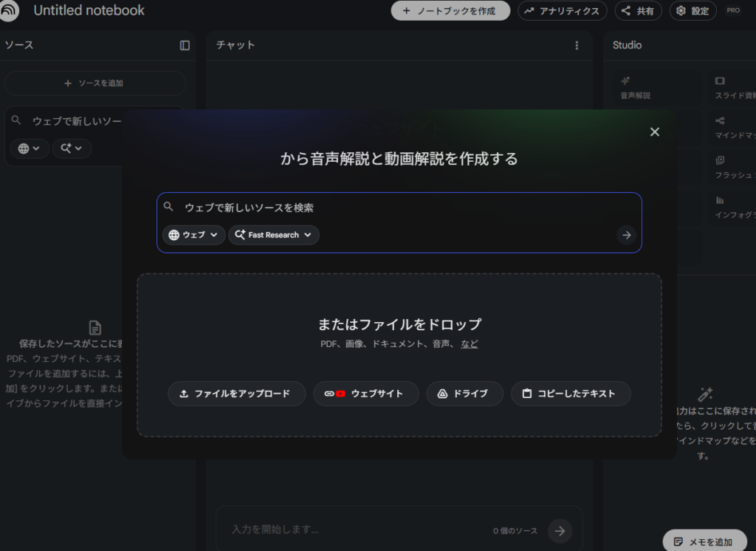Click ファイルをアップロード button
The image size is (756, 551).
pyautogui.click(x=236, y=394)
